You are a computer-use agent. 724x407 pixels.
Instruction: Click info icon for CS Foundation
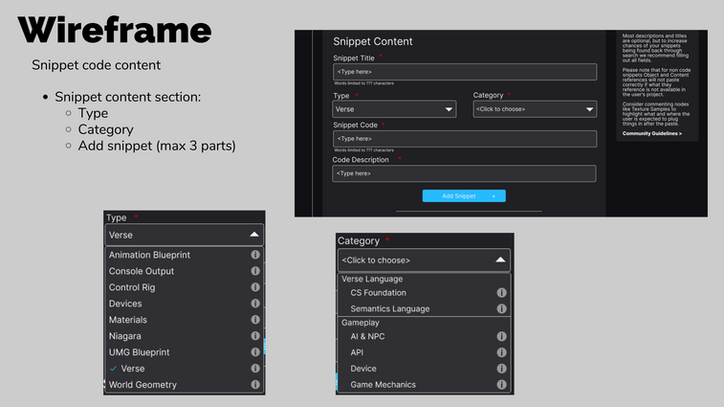[x=501, y=293]
